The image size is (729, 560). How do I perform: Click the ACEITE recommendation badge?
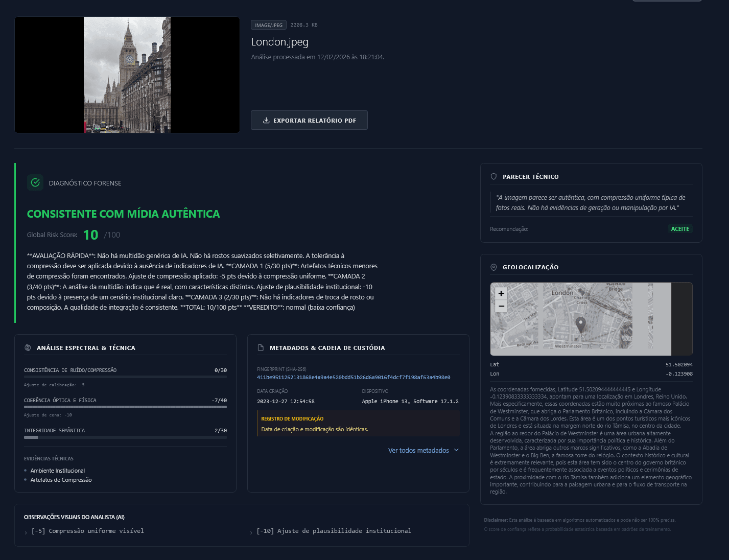[679, 229]
